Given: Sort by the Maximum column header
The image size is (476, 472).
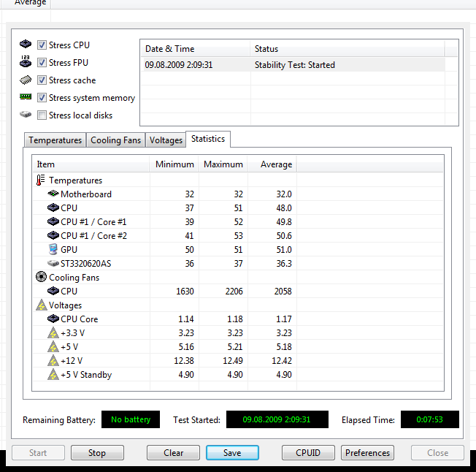Looking at the screenshot, I should coord(223,164).
